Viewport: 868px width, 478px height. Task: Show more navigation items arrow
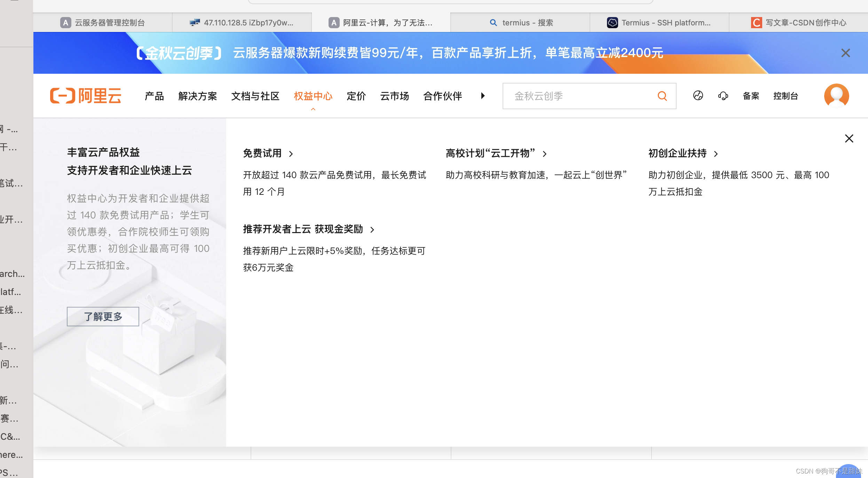(x=483, y=96)
